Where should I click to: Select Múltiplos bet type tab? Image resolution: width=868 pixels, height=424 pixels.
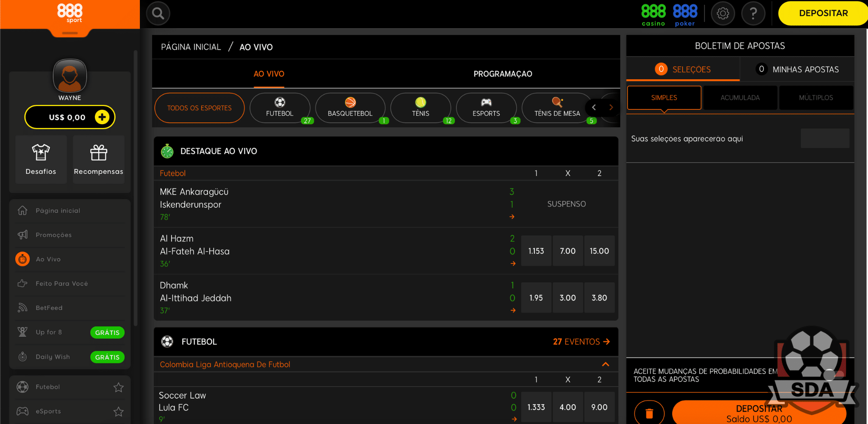[816, 98]
